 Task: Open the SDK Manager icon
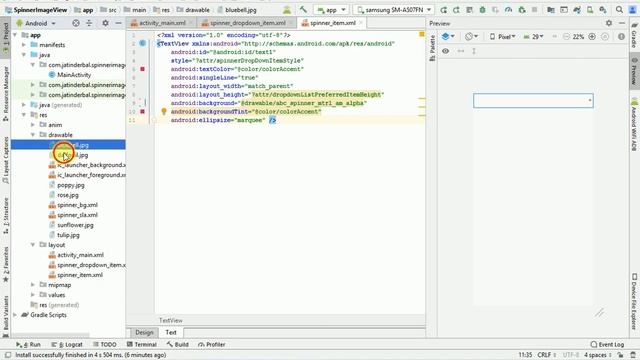pos(602,9)
